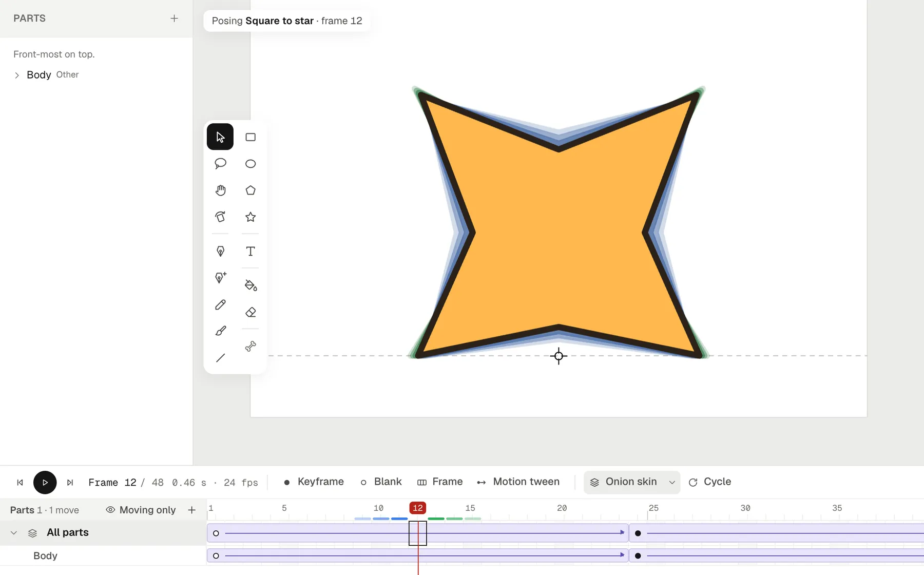The height and width of the screenshot is (575, 924).
Task: Step to the next frame
Action: pyautogui.click(x=70, y=483)
